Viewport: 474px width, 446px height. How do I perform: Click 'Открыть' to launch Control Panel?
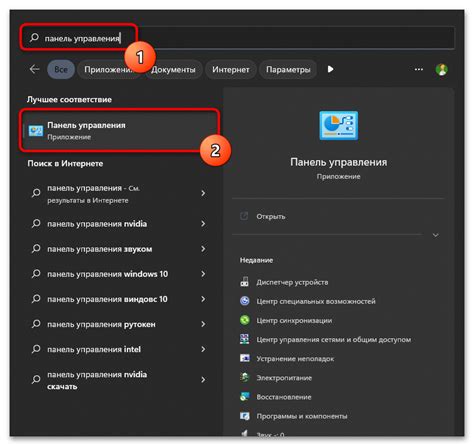[271, 216]
